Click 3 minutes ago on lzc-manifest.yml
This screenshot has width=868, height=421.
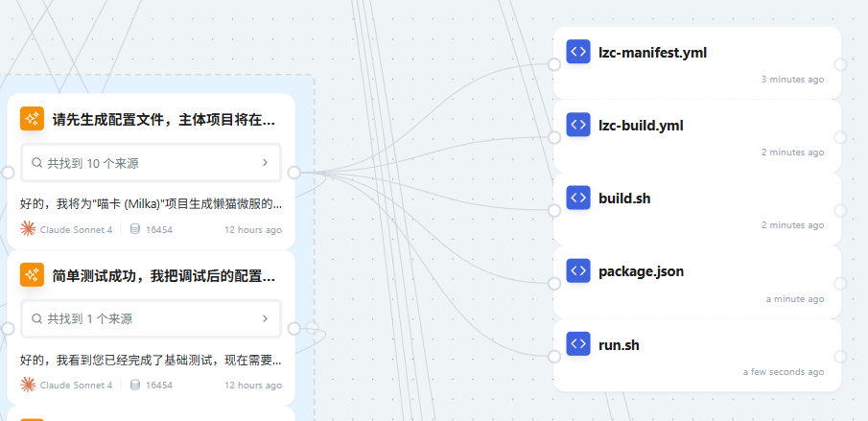pos(793,79)
